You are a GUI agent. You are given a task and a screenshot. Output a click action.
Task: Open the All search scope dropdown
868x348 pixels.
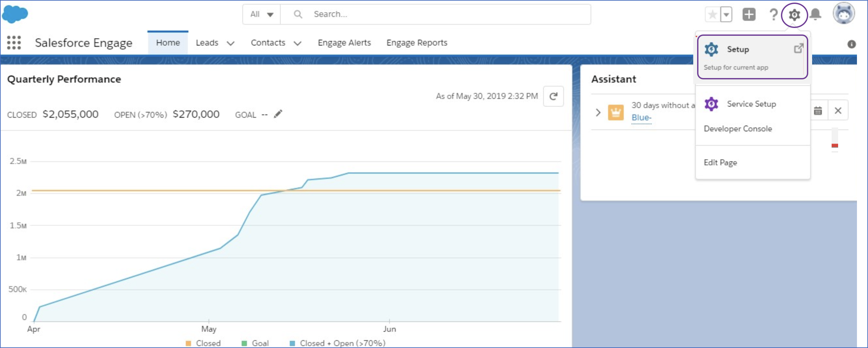click(x=262, y=14)
